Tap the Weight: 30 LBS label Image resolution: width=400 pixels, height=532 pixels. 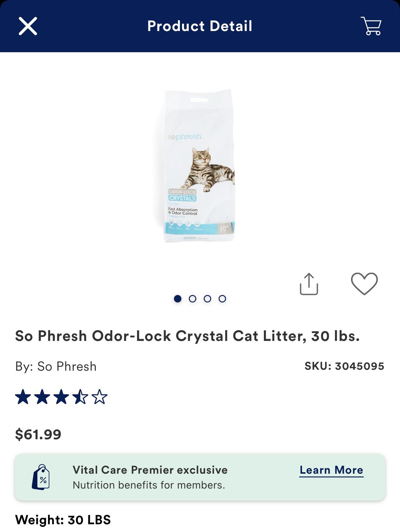point(63,520)
